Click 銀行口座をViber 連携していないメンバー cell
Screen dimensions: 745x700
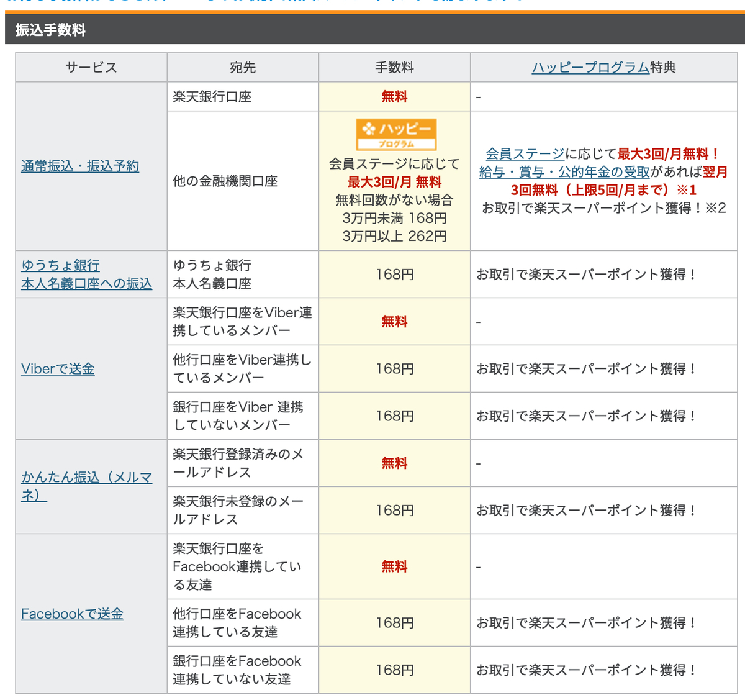(243, 416)
